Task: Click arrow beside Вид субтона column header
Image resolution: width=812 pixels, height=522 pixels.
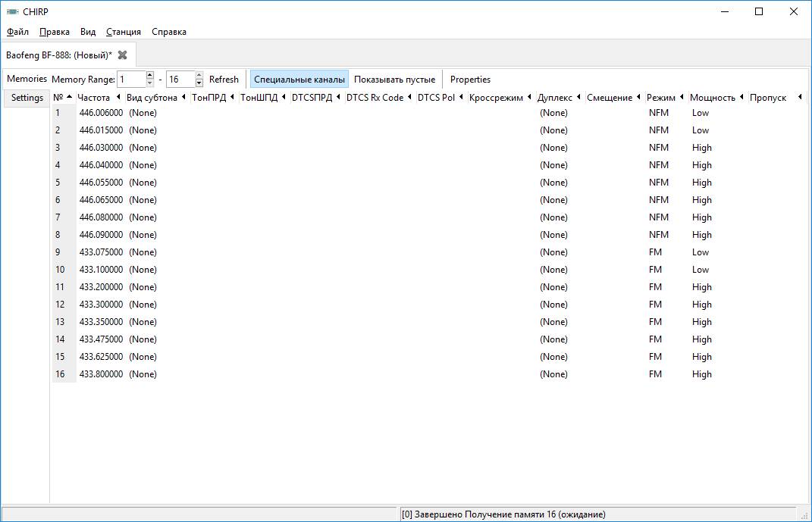Action: point(183,97)
